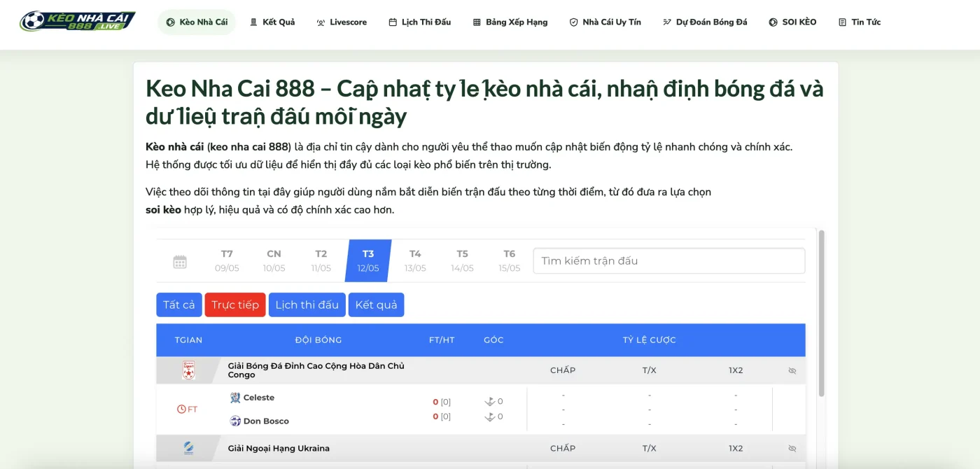Select date tab T6 15/05

pos(509,260)
